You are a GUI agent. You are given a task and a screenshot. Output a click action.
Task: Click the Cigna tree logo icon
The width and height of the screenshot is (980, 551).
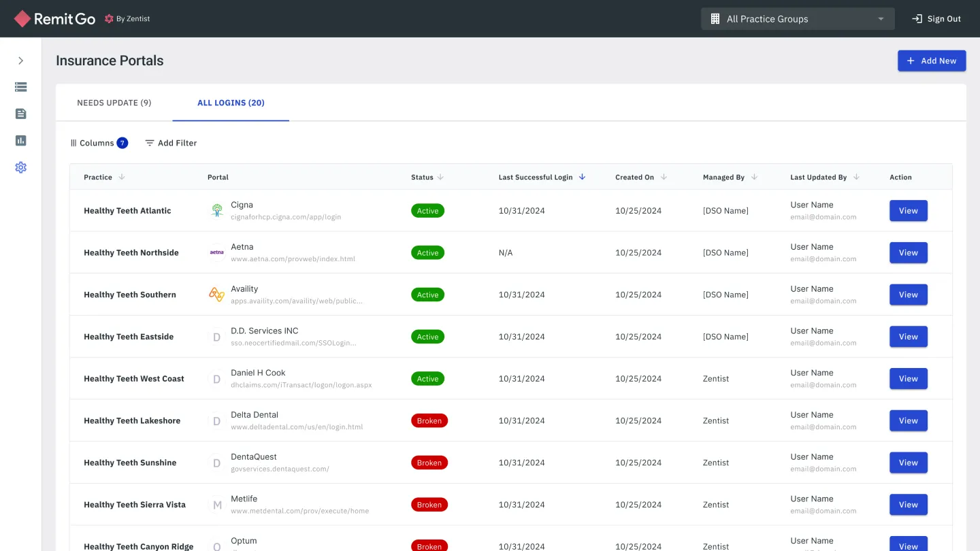216,211
